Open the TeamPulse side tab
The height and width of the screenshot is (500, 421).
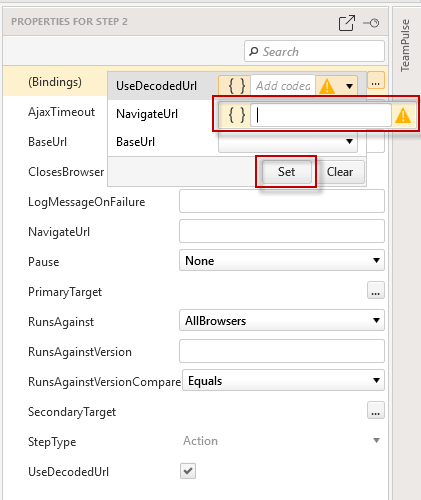(405, 45)
